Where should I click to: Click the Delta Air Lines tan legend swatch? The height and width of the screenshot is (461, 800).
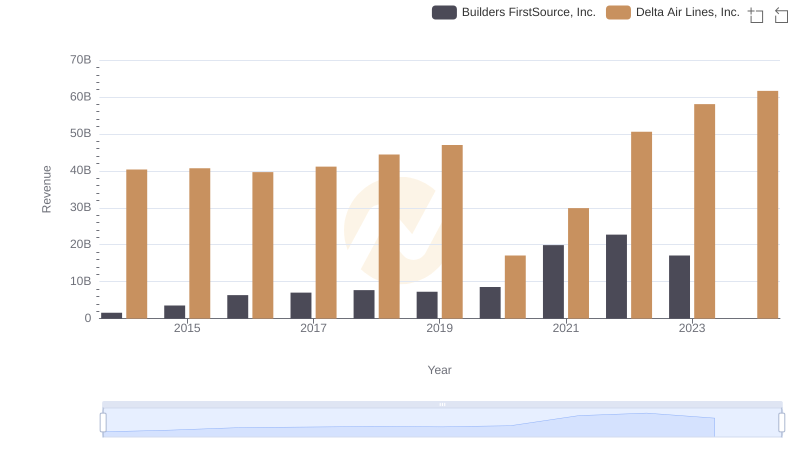(x=618, y=12)
